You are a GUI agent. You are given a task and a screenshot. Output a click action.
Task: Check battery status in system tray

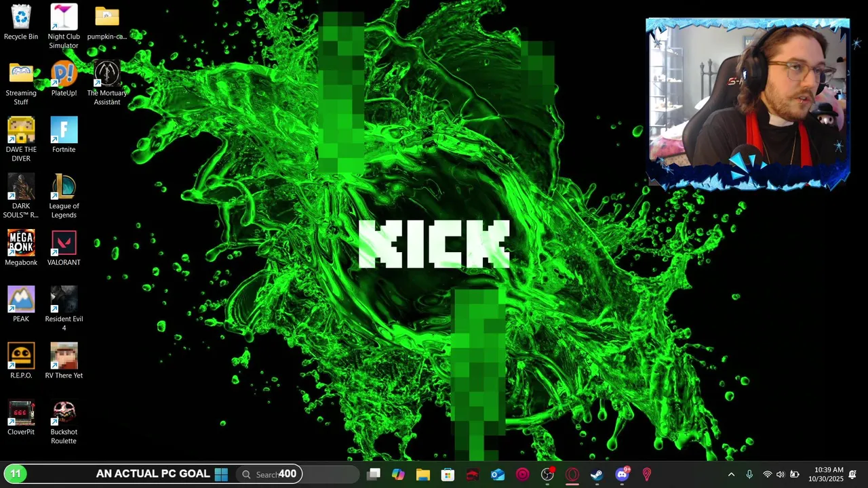tap(795, 474)
